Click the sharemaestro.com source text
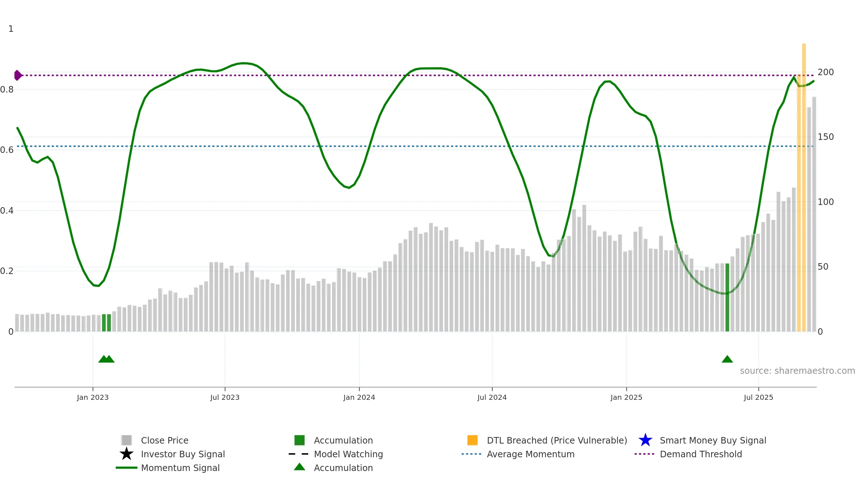The width and height of the screenshot is (868, 488). (797, 371)
